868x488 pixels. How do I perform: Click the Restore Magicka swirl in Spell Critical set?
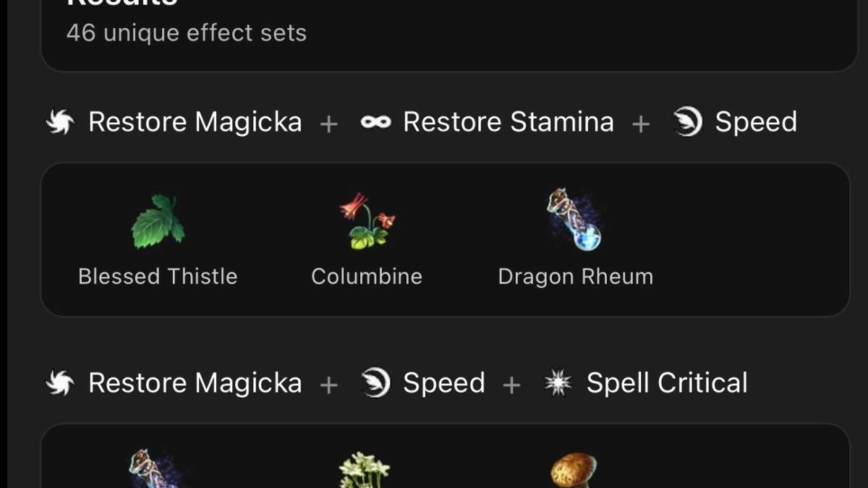coord(61,383)
